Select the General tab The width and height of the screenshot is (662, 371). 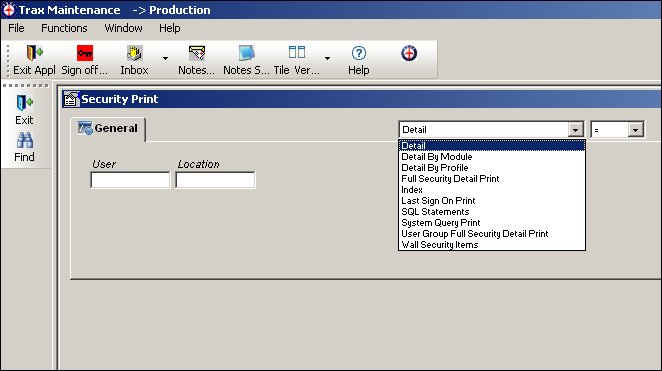[108, 128]
